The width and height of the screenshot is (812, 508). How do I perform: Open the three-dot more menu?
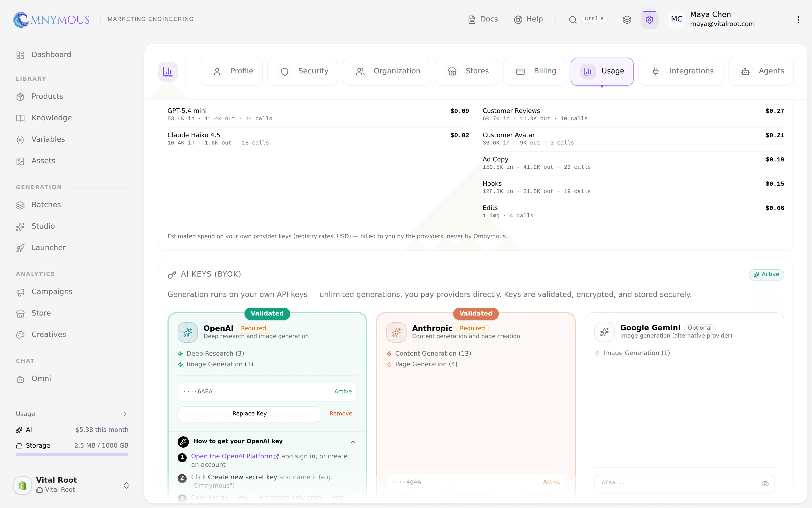pyautogui.click(x=798, y=19)
